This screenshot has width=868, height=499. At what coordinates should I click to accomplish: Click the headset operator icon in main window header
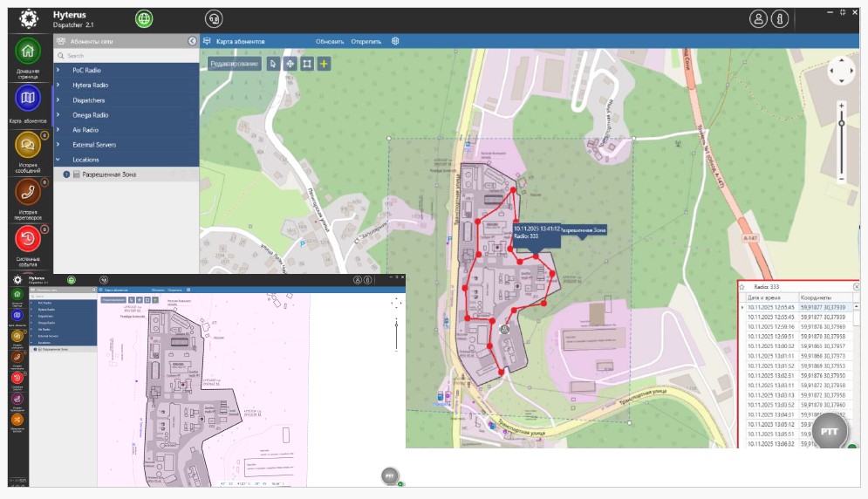(x=214, y=19)
